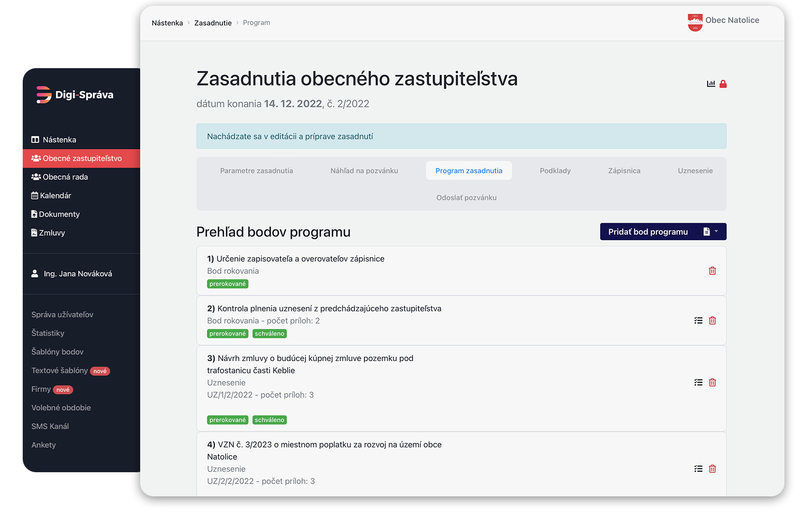Click the meeting date 14. 12. 2022
Viewport: 812px width, 522px height.
(x=293, y=104)
